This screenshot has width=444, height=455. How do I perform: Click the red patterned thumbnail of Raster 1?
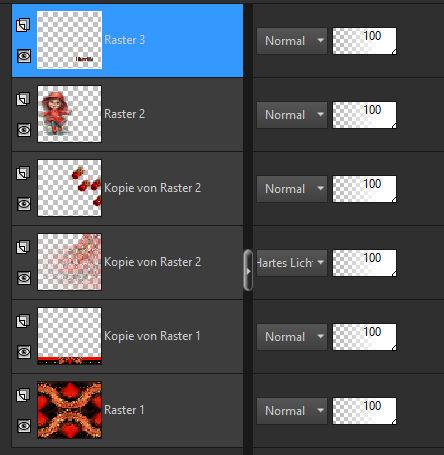(69, 410)
